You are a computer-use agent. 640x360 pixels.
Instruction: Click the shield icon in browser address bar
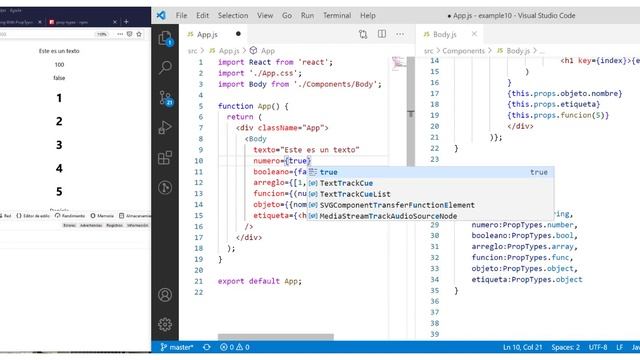coord(129,34)
